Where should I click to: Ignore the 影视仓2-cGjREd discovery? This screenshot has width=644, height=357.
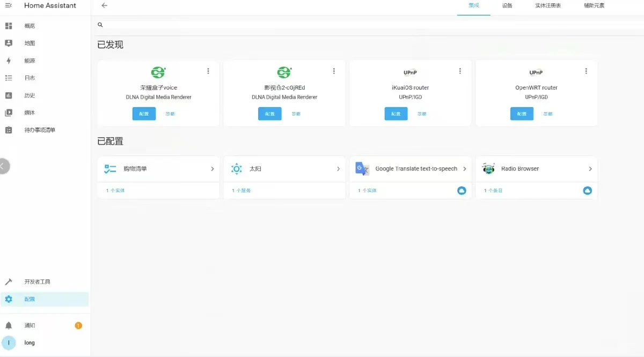point(296,114)
